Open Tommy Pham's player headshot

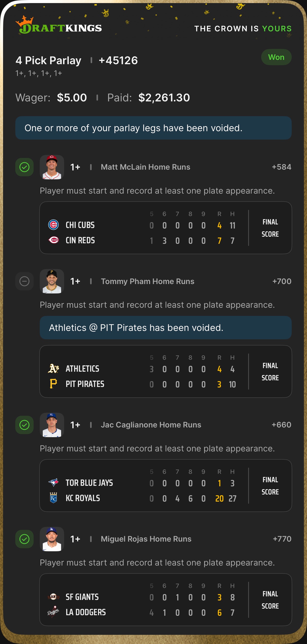pos(52,281)
